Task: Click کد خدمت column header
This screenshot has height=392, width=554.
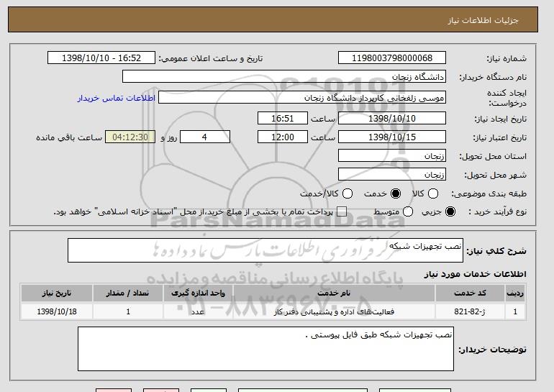Action: click(x=470, y=293)
